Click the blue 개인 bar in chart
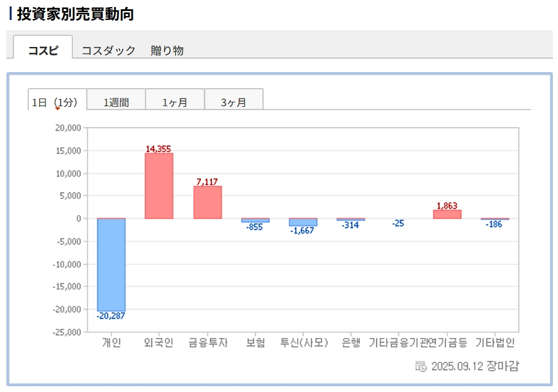 (111, 264)
